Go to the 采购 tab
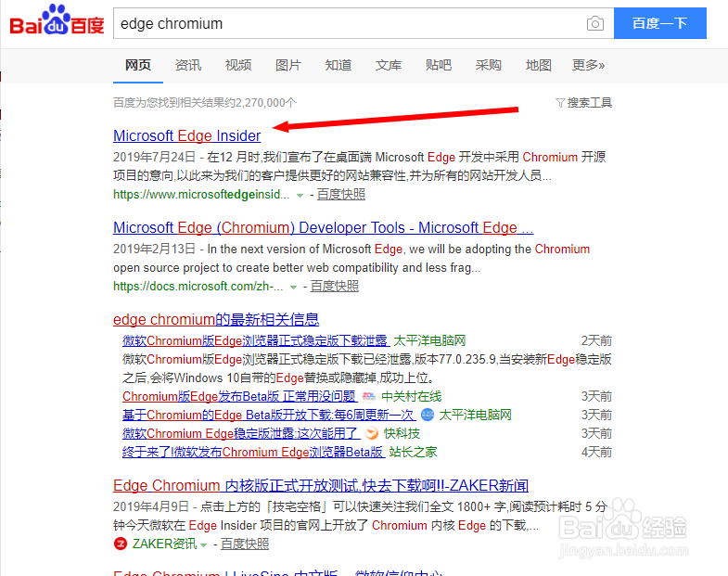728x576 pixels. pyautogui.click(x=489, y=66)
